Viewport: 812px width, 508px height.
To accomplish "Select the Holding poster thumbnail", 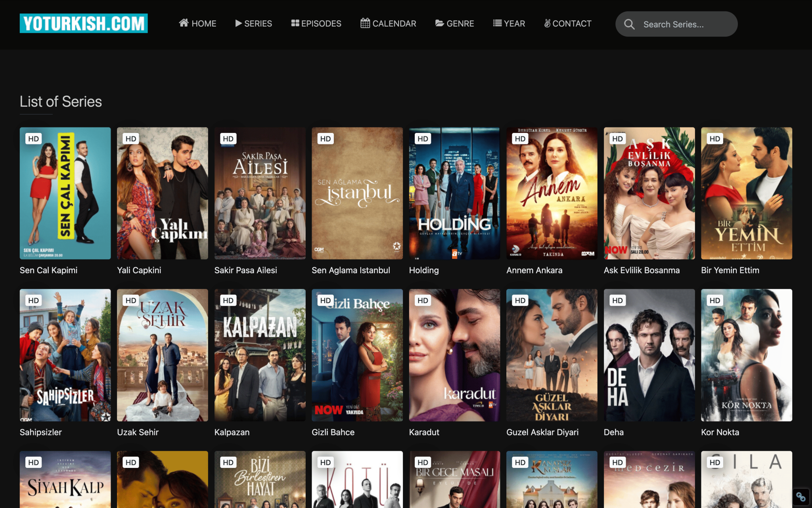I will coord(454,193).
